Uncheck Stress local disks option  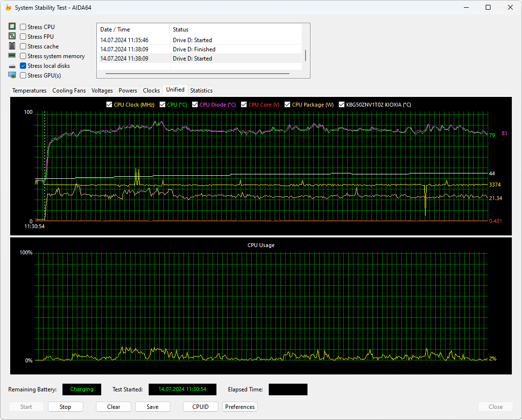[x=23, y=66]
